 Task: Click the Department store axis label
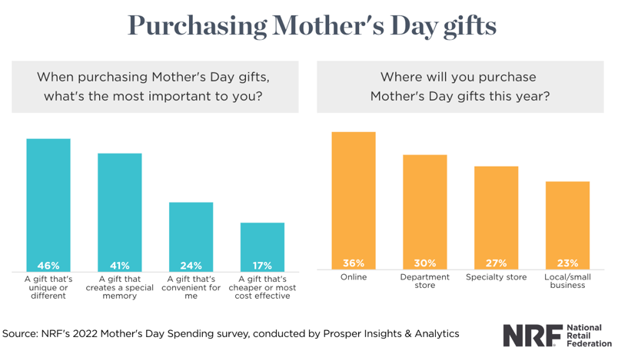click(x=425, y=281)
